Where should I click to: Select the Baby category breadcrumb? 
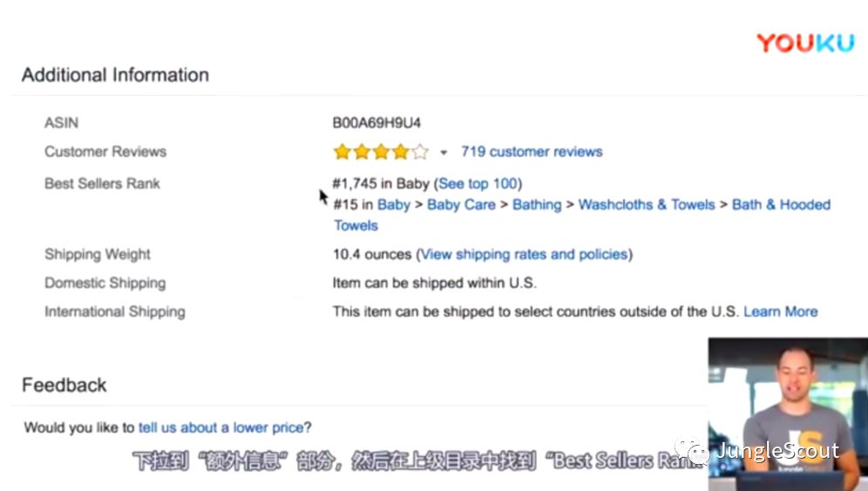pyautogui.click(x=394, y=205)
